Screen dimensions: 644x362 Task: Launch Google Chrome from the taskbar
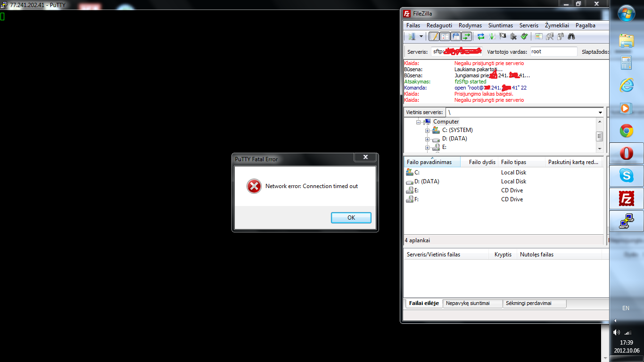click(626, 131)
